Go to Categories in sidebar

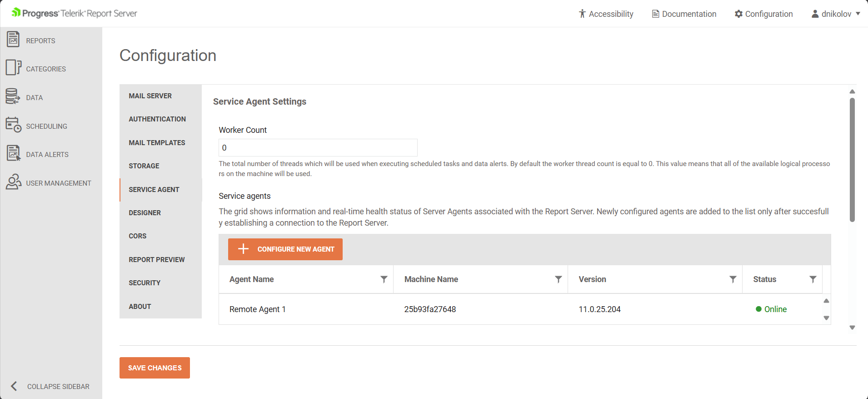click(x=46, y=69)
